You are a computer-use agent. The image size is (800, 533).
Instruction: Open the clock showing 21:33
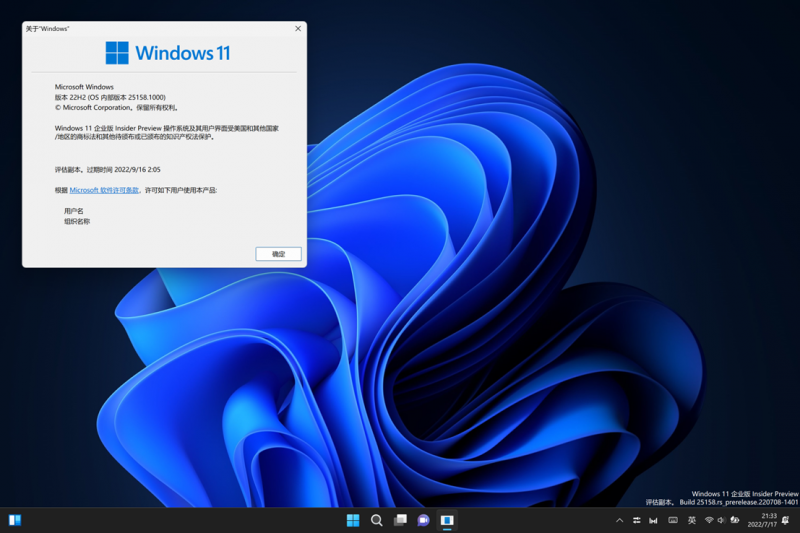(x=762, y=520)
